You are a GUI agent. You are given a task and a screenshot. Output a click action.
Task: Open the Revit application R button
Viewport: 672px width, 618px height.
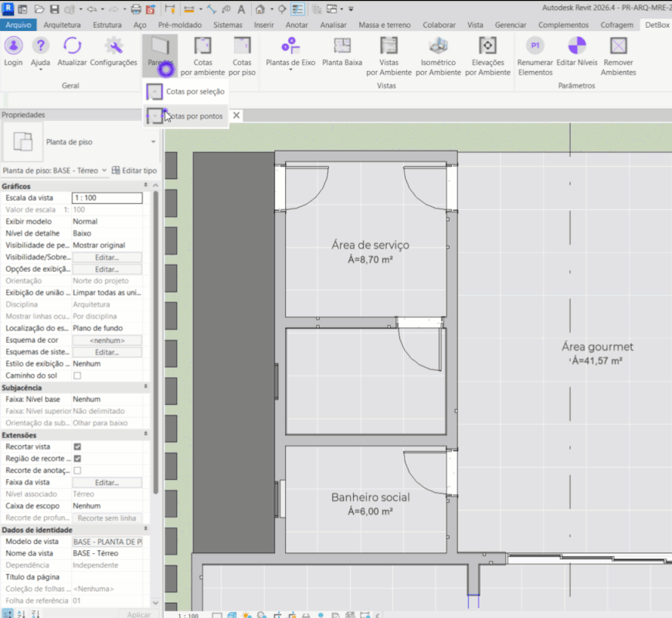[x=8, y=8]
